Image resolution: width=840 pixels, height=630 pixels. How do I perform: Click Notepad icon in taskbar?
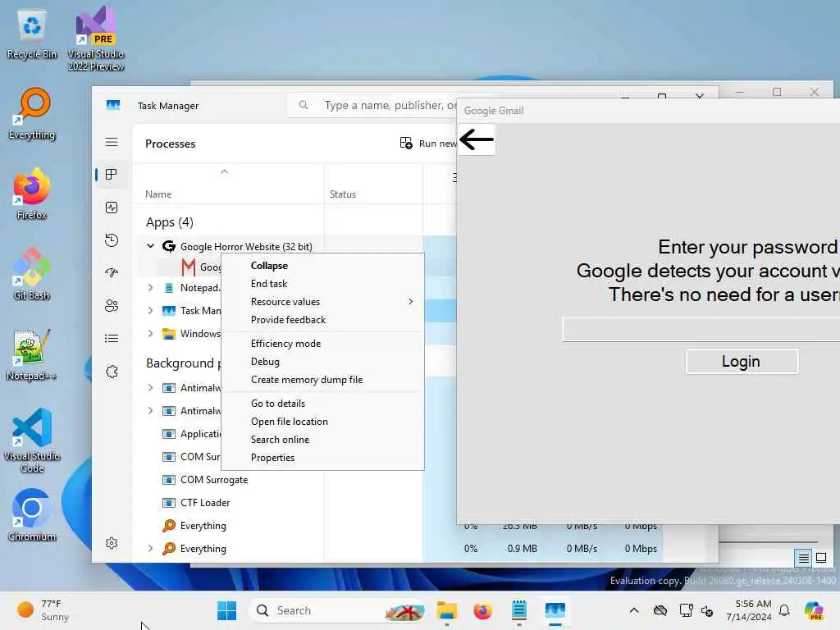tap(518, 610)
